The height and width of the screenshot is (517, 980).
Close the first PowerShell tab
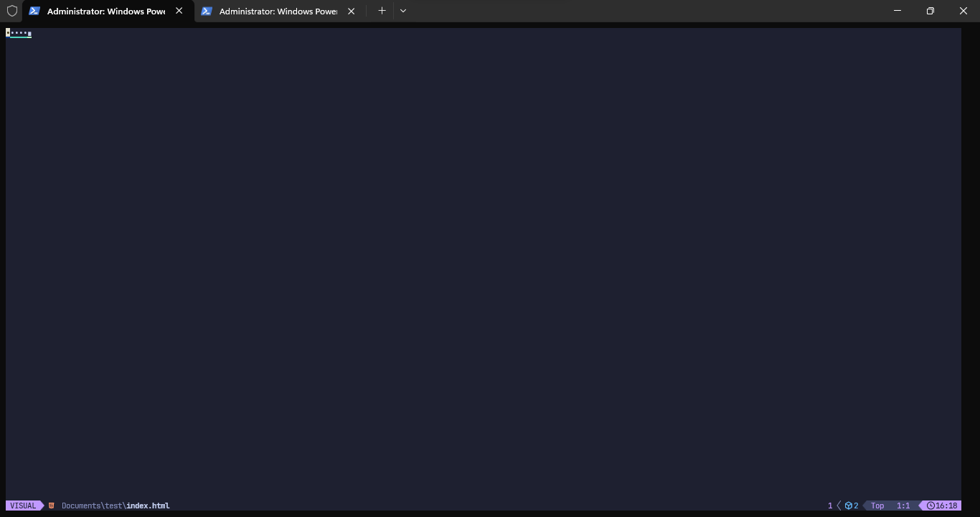[179, 11]
